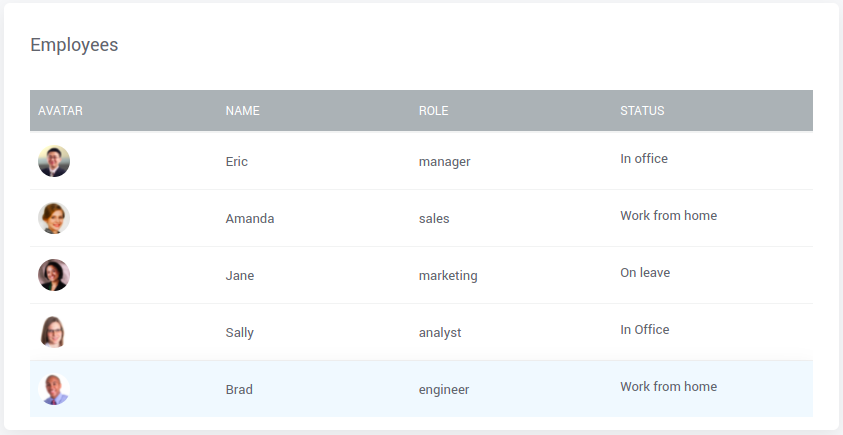The height and width of the screenshot is (435, 843).
Task: Click Eric's avatar photo
Action: pyautogui.click(x=54, y=161)
